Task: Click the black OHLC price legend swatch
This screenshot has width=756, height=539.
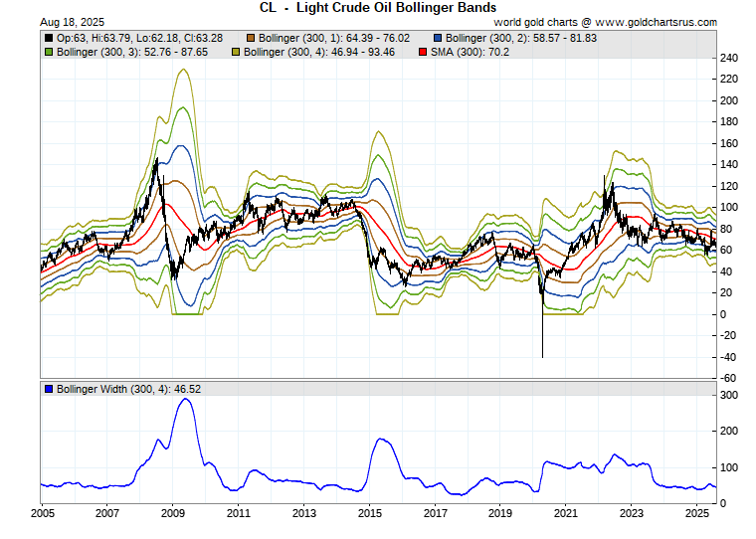Action: click(x=49, y=37)
